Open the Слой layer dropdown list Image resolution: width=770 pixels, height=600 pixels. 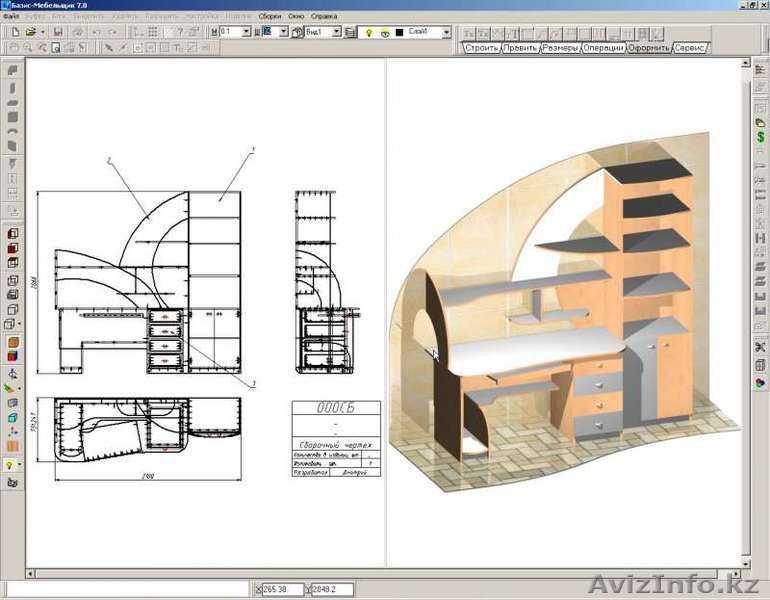pos(447,32)
